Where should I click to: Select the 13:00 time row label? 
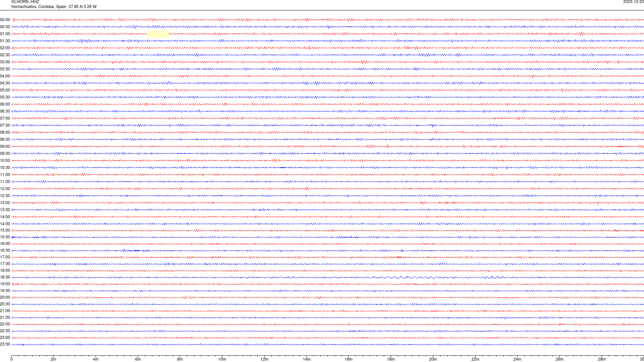point(5,203)
